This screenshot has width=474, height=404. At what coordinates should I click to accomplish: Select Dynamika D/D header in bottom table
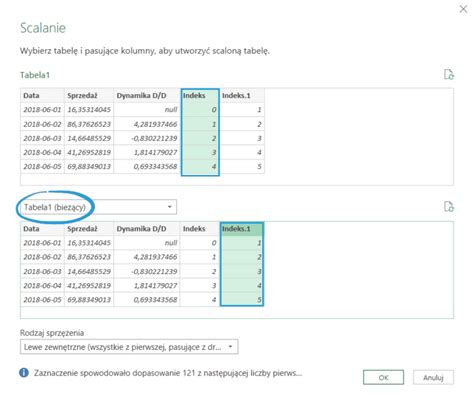coord(147,229)
